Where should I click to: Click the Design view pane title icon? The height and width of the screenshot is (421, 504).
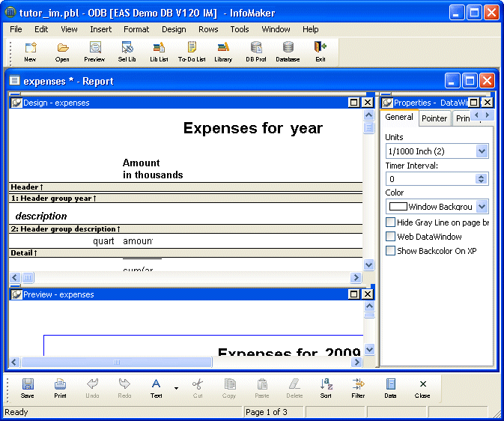tap(16, 103)
